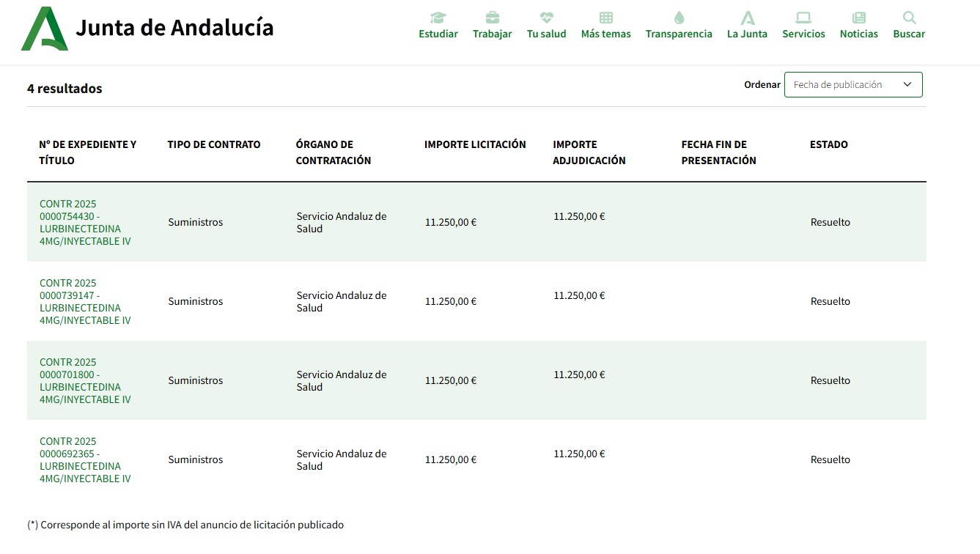The image size is (980, 554).
Task: Click Suministros in the 0000701800 row
Action: point(196,380)
